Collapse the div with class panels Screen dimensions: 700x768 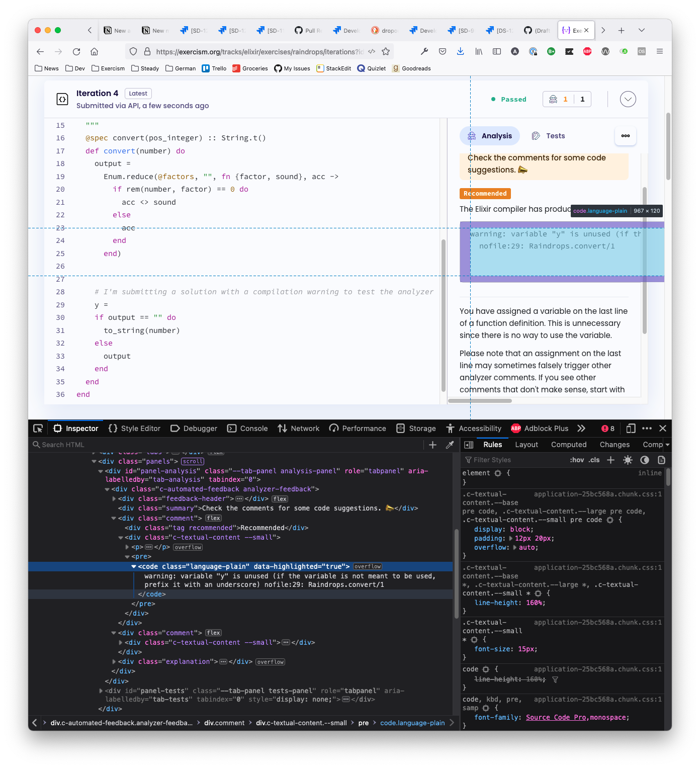click(94, 461)
